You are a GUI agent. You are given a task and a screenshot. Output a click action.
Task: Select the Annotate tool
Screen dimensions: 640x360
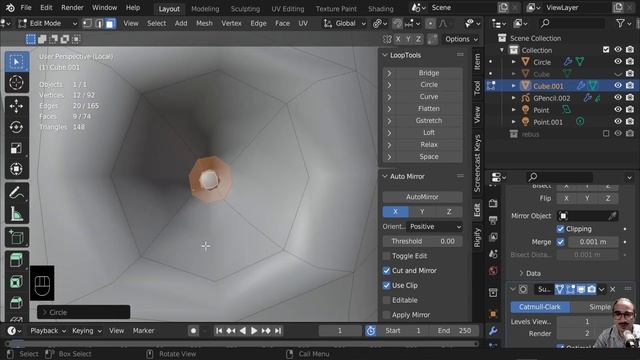16,193
